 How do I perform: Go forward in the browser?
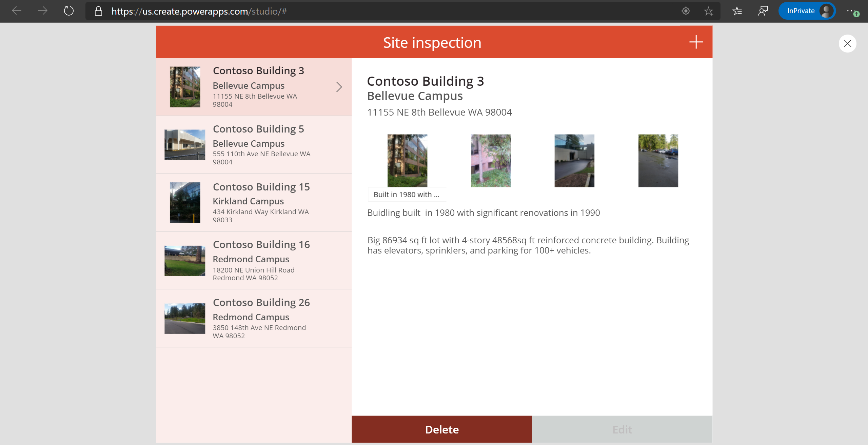[x=43, y=11]
